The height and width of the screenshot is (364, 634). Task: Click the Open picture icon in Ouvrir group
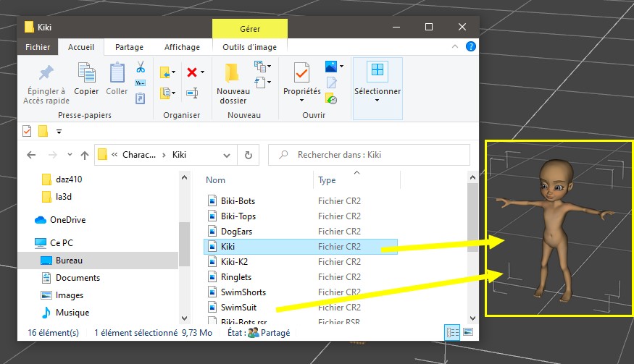(x=331, y=66)
